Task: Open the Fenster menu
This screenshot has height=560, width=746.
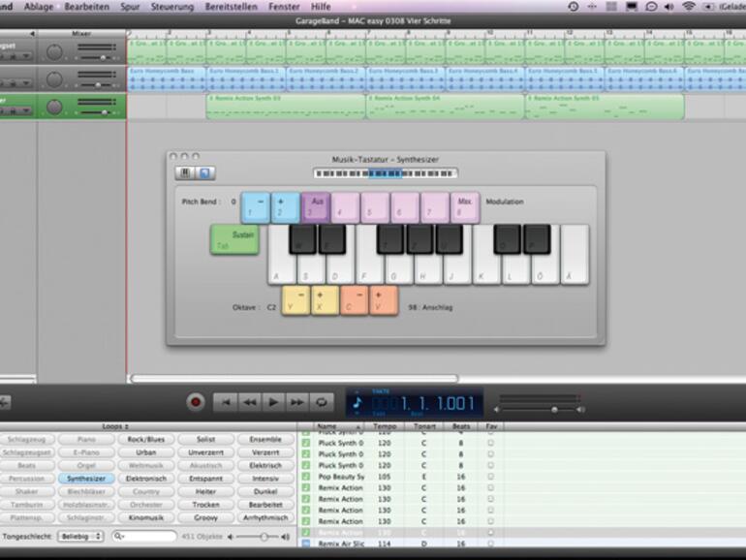Action: click(x=284, y=7)
